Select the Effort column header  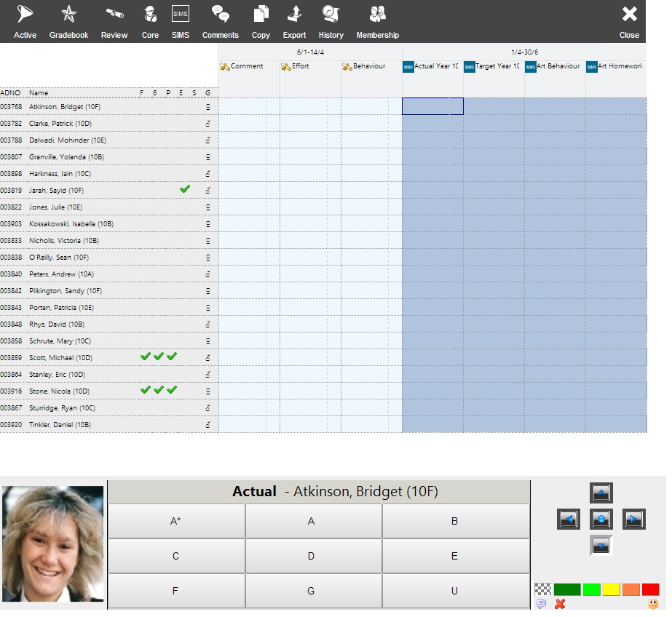pyautogui.click(x=296, y=66)
